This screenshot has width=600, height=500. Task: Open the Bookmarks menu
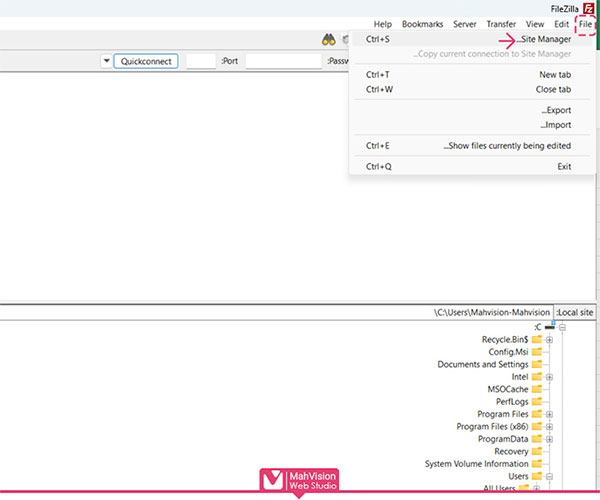[429, 24]
